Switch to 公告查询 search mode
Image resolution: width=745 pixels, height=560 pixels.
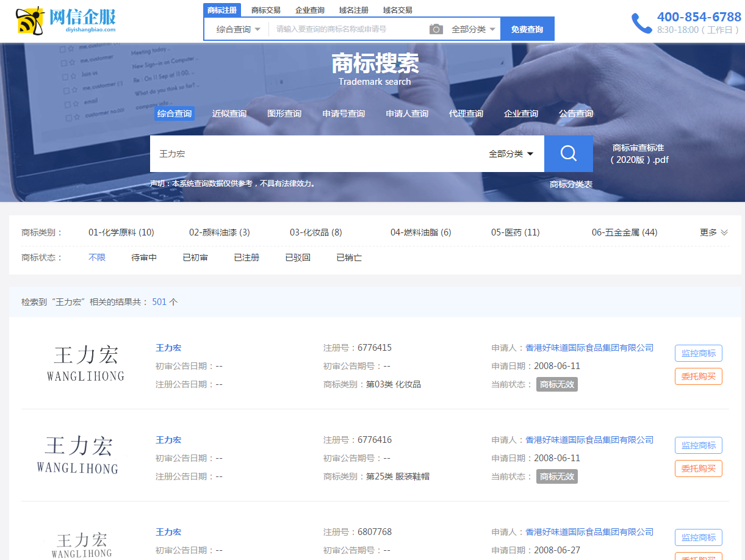576,113
